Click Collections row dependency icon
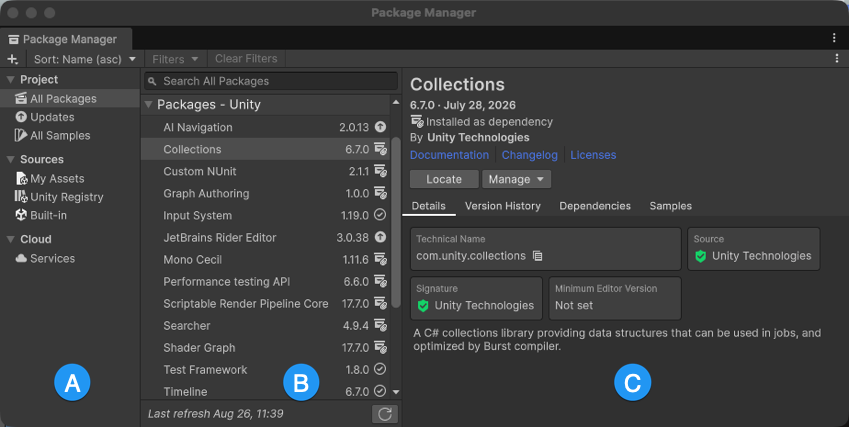849x427 pixels. [381, 149]
